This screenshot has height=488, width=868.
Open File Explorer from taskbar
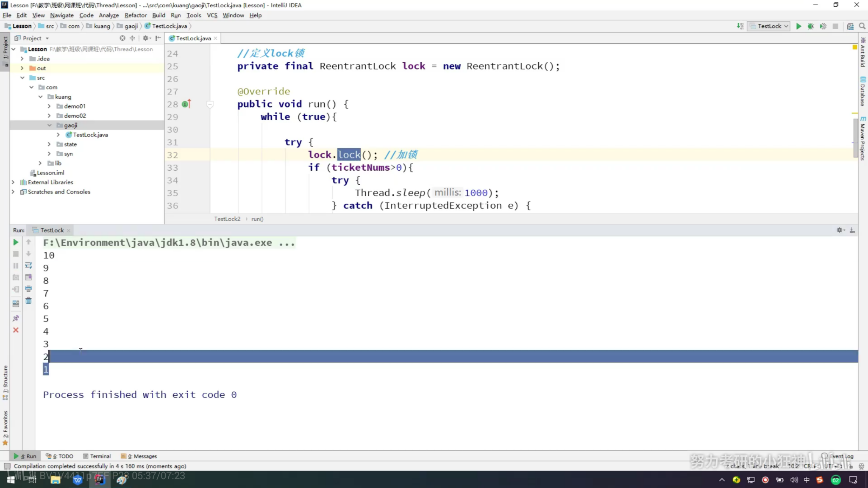pos(56,480)
